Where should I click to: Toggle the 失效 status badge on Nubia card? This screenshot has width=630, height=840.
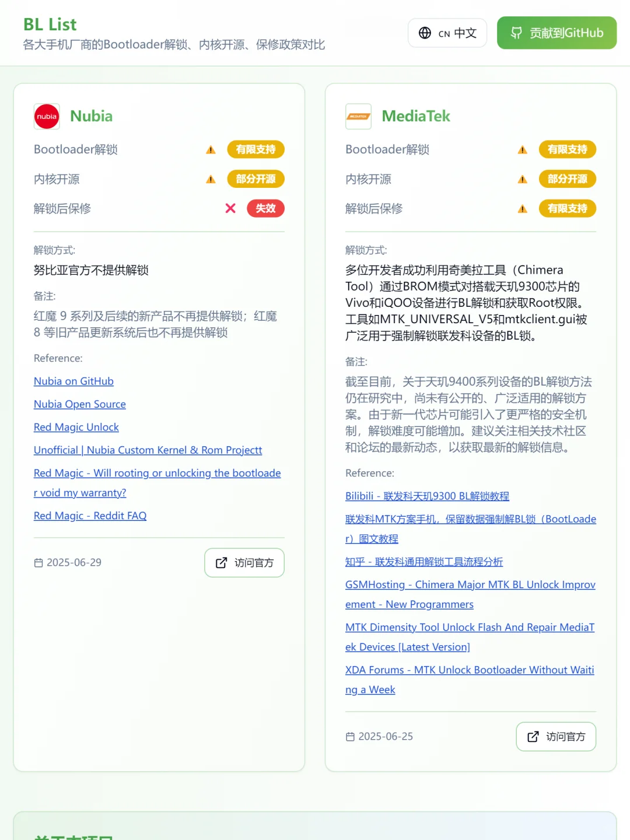click(265, 208)
